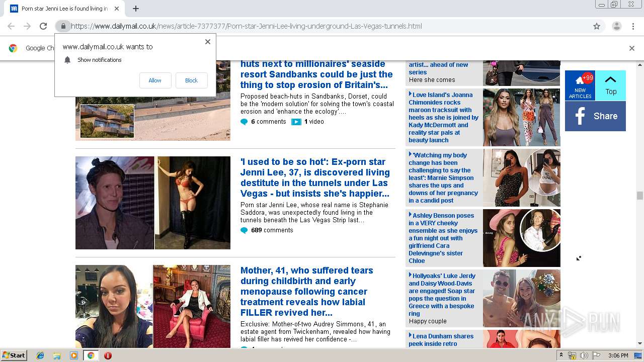Image resolution: width=644 pixels, height=362 pixels.
Task: Launch Internet Explorer from taskbar
Action: click(40, 355)
